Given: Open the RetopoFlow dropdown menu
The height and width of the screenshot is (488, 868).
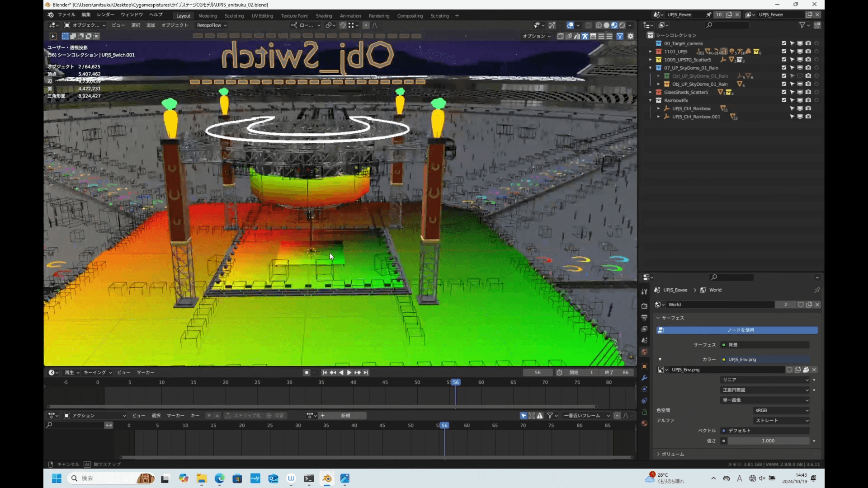Looking at the screenshot, I should 212,25.
